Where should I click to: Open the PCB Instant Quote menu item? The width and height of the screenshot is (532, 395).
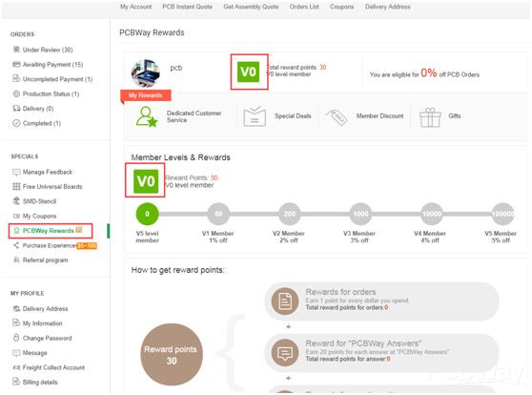(x=187, y=7)
